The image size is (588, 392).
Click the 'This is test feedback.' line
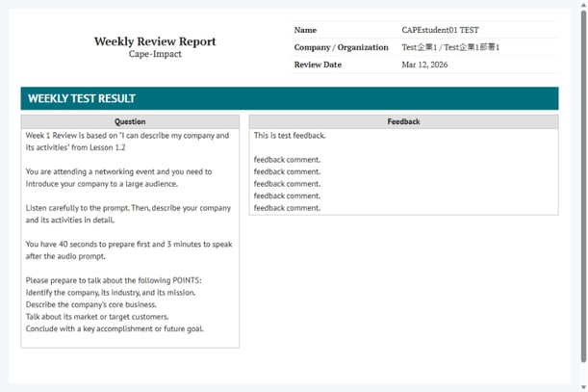pyautogui.click(x=290, y=136)
